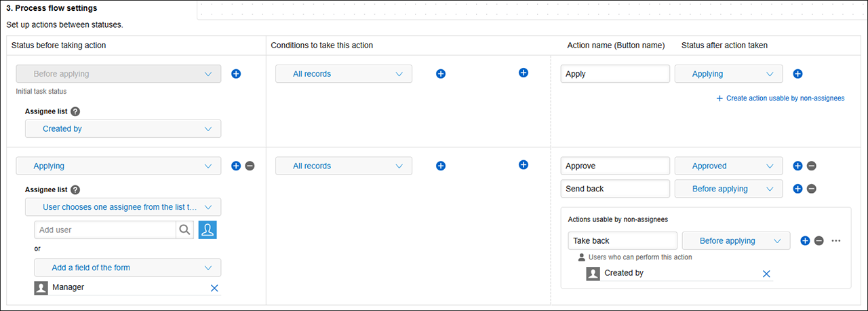This screenshot has height=311, width=868.
Task: Remove the Send back action
Action: (811, 189)
